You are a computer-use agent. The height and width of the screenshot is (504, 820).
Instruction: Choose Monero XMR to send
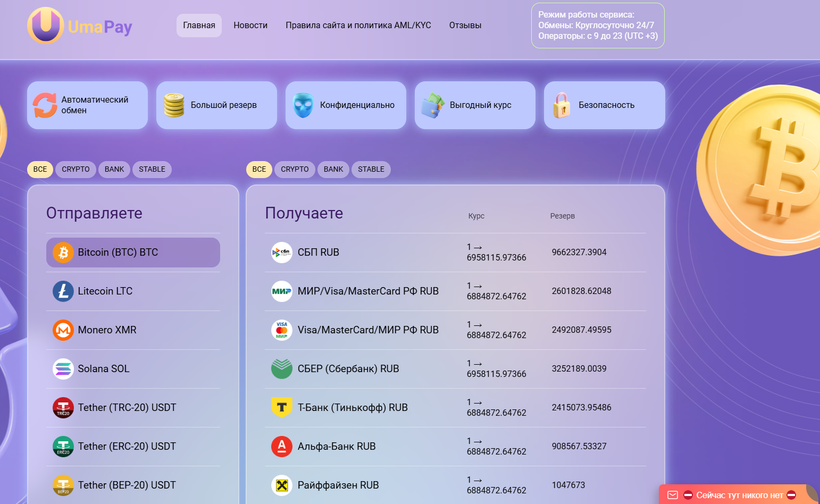(133, 330)
